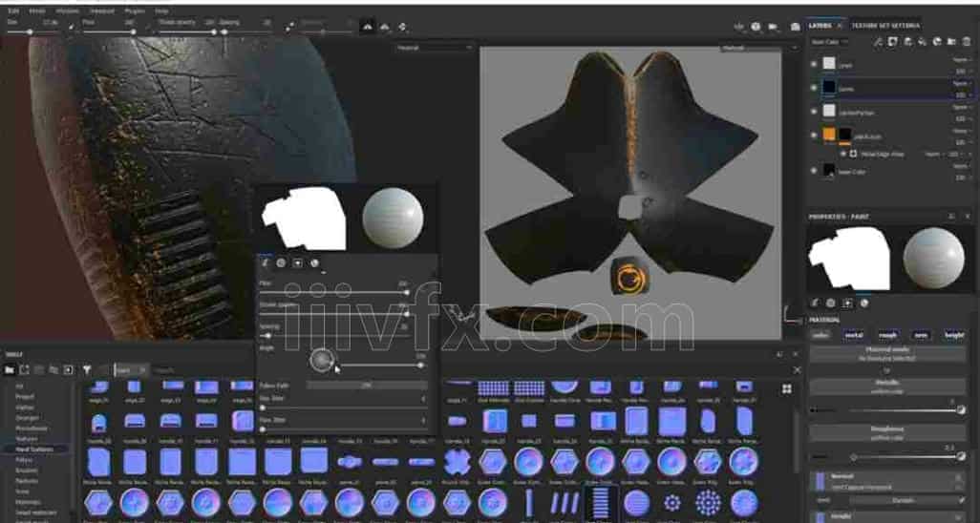Toggle the Follow Path button in the popup
Viewport: 980px width, 523px height.
pyautogui.click(x=367, y=386)
